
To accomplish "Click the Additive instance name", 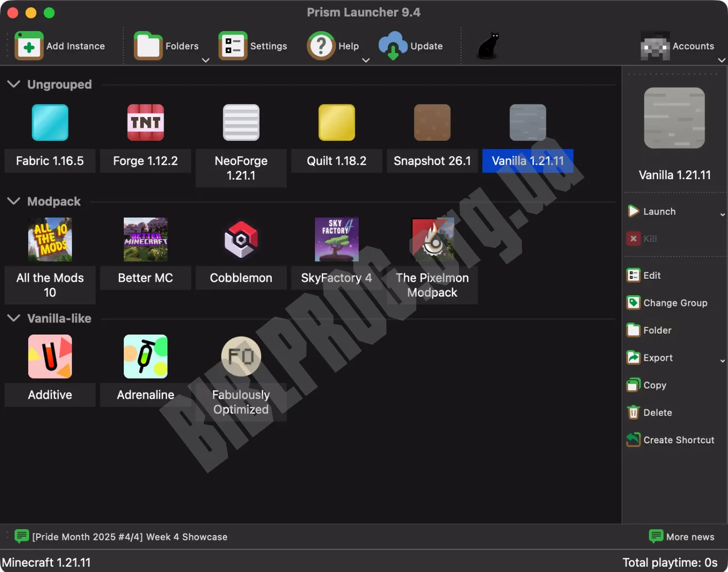I will pyautogui.click(x=50, y=395).
